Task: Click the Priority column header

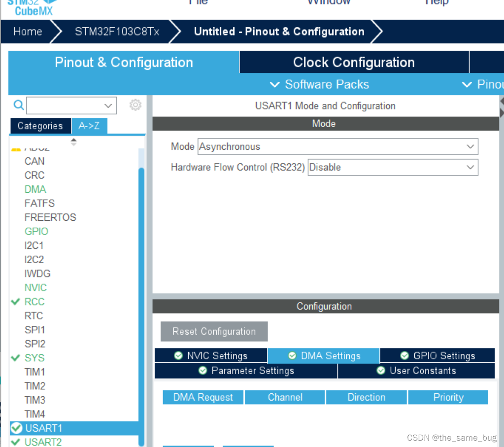Action: [x=448, y=397]
